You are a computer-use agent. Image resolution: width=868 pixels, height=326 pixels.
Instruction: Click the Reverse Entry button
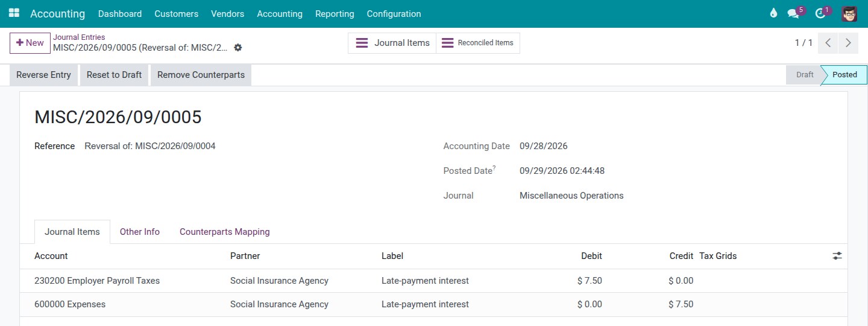click(43, 75)
